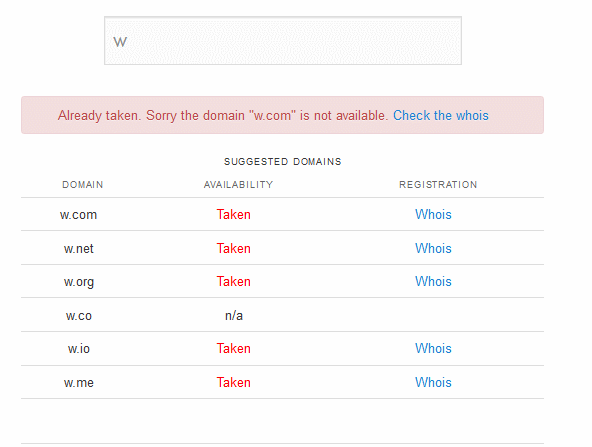The image size is (592, 447).
Task: Click the Taken status for w.me
Action: pyautogui.click(x=233, y=382)
